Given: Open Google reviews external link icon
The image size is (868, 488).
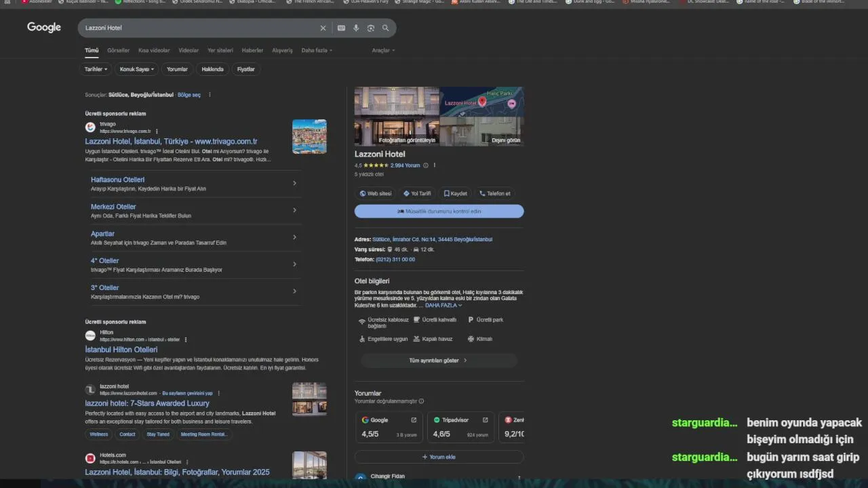Looking at the screenshot, I should coord(414,420).
